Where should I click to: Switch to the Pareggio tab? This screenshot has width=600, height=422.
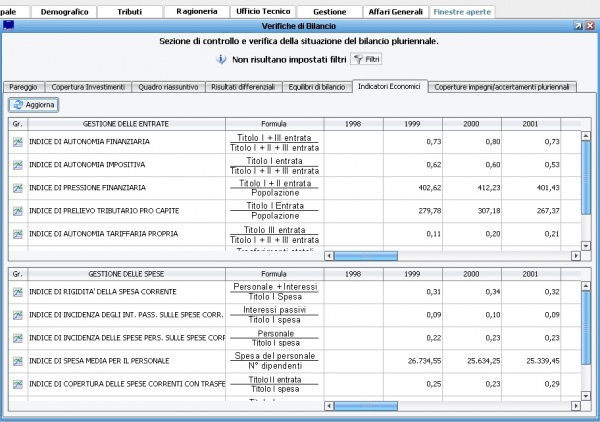point(23,87)
